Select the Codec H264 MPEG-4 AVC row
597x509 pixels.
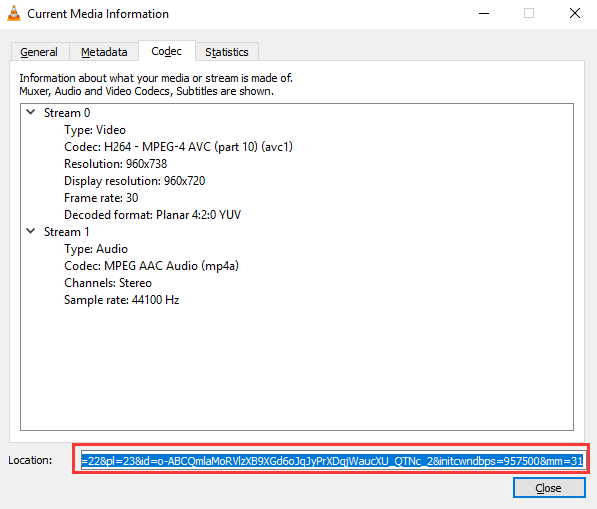(178, 147)
